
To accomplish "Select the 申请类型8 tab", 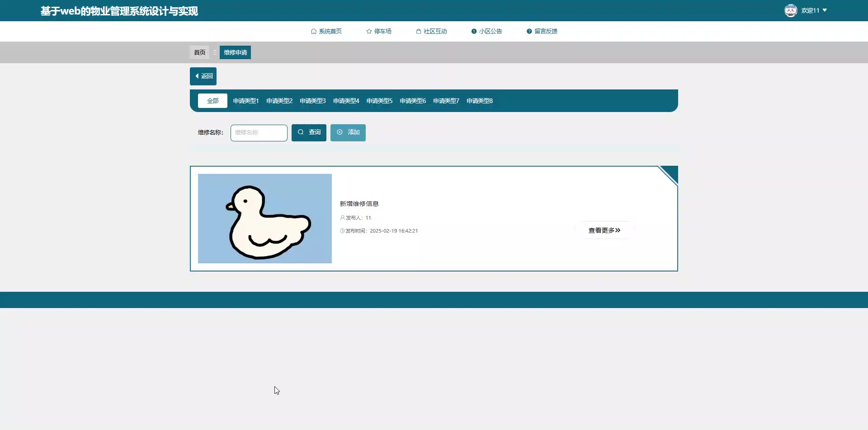I will [480, 101].
